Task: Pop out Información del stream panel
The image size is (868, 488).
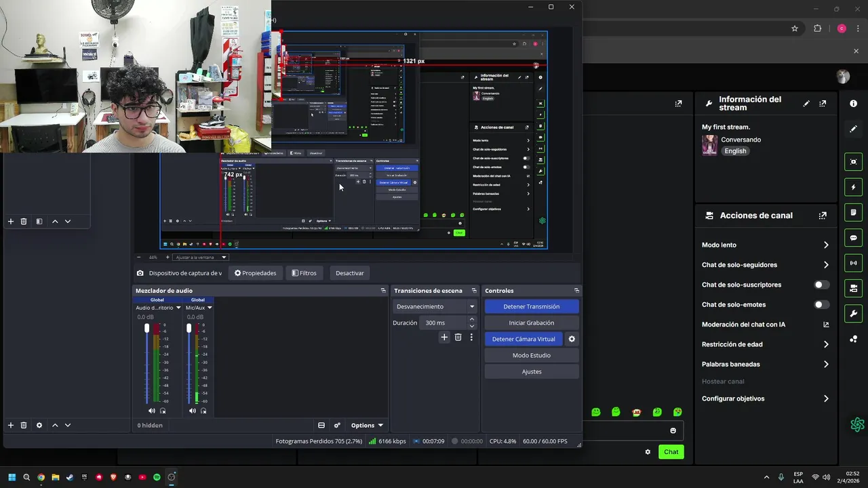Action: tap(823, 104)
